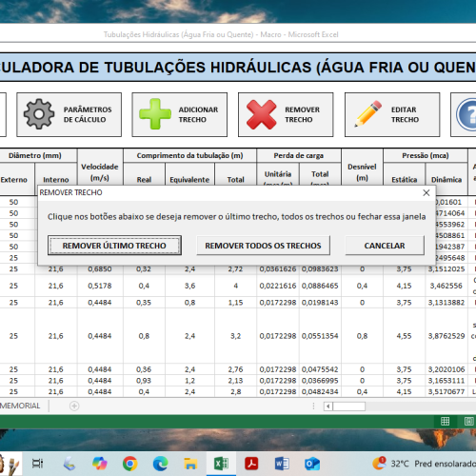This screenshot has height=476, width=476.
Task: Click the Velocidade (m/s) column header
Action: tap(100, 172)
